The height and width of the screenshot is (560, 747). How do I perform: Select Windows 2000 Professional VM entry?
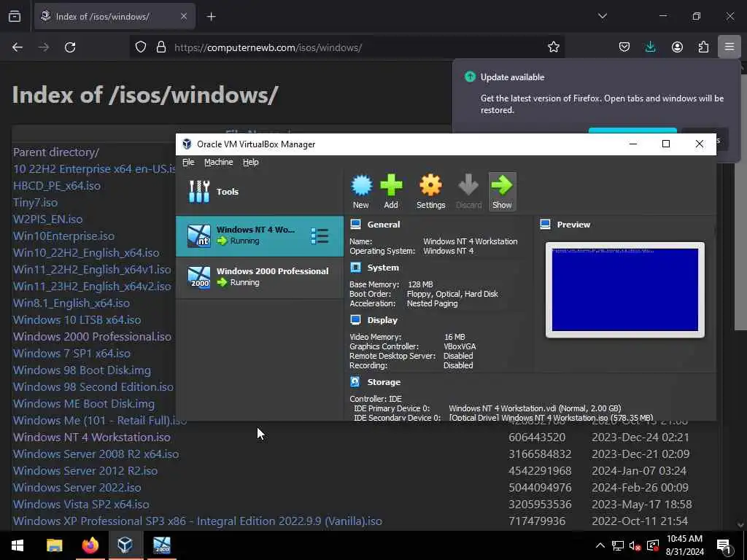click(260, 277)
